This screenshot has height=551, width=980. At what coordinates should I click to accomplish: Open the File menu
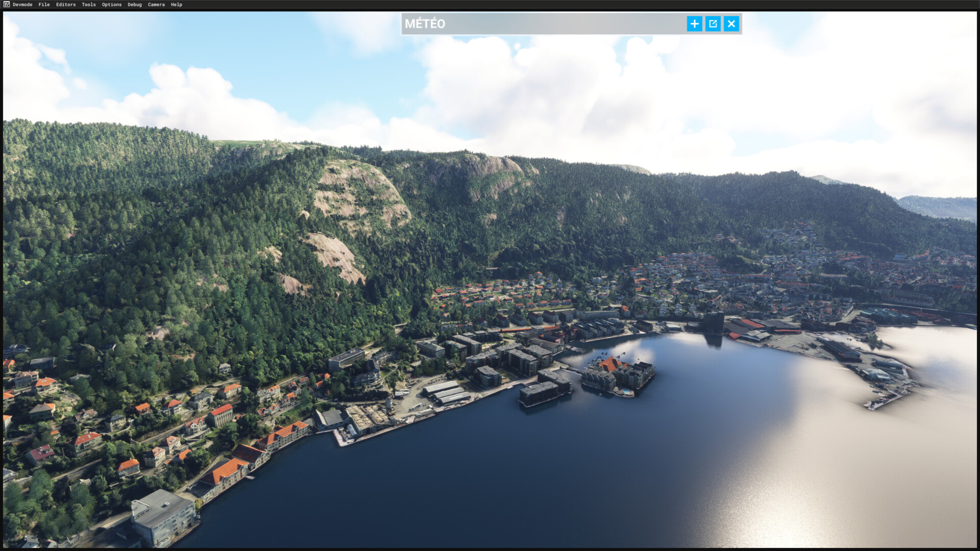coord(44,5)
